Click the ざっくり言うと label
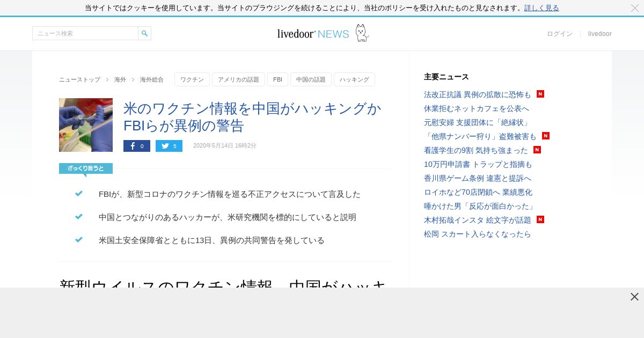 coord(86,168)
